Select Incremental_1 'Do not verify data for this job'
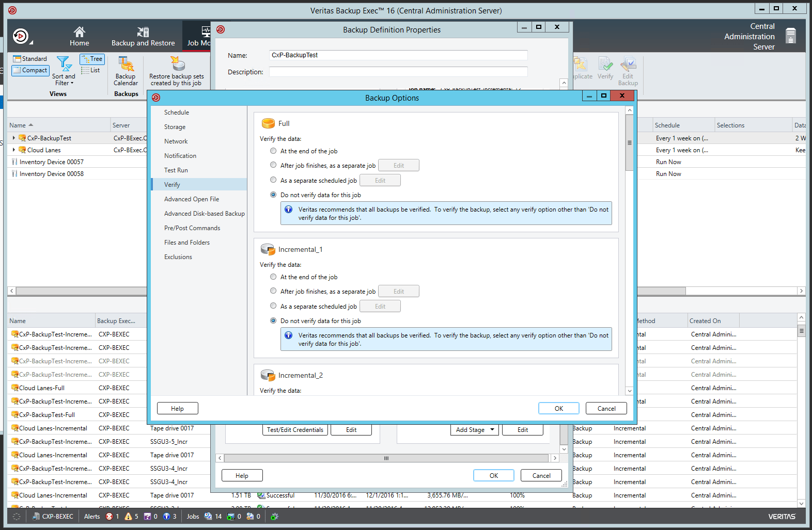The image size is (812, 530). pos(273,320)
